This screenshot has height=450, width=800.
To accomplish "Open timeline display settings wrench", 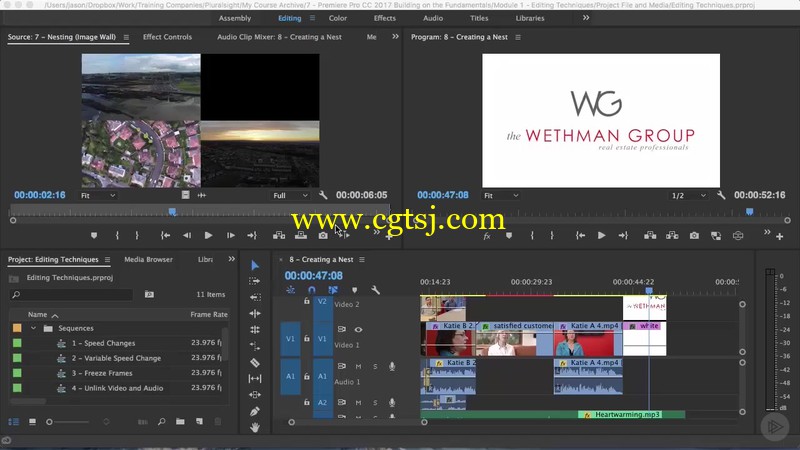I will point(376,290).
